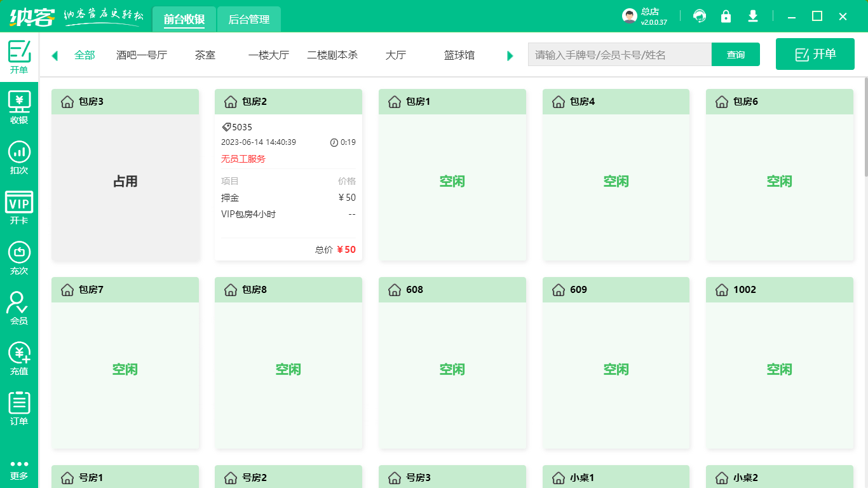868x488 pixels.
Task: Click the member search input field
Action: 620,55
